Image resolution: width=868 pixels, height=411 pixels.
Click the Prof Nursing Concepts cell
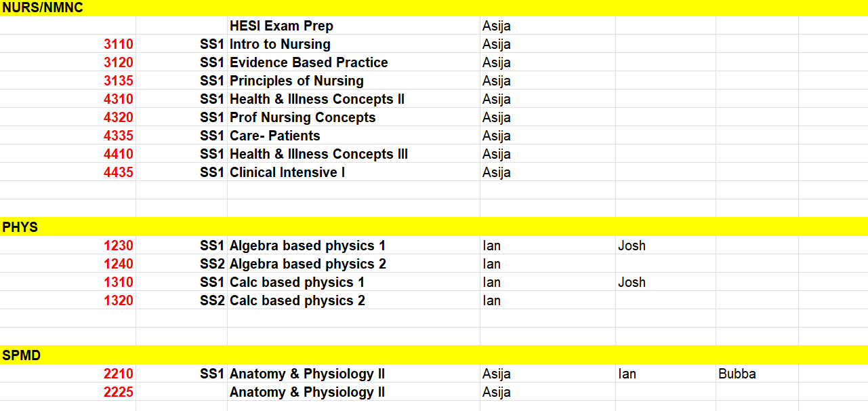(354, 117)
